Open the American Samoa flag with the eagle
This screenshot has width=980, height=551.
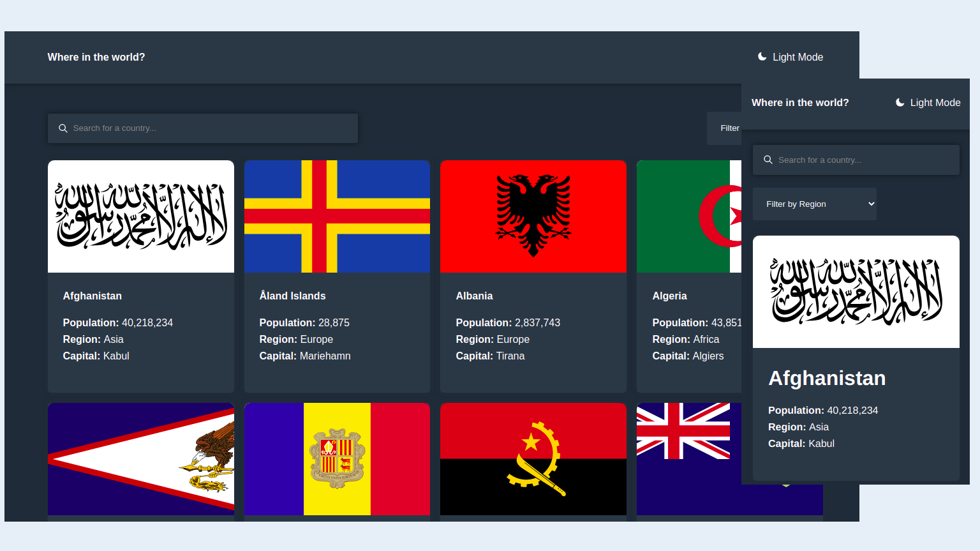pos(141,459)
